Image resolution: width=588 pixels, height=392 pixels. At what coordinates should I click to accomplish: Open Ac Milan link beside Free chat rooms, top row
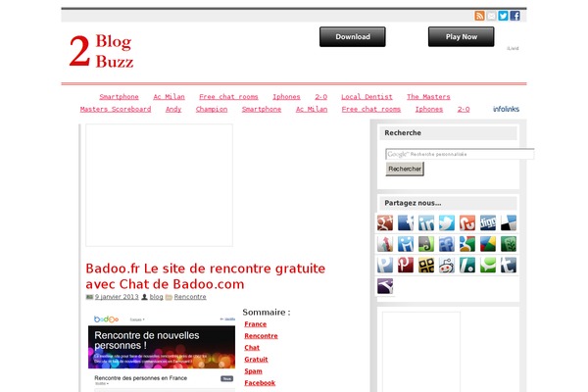169,97
